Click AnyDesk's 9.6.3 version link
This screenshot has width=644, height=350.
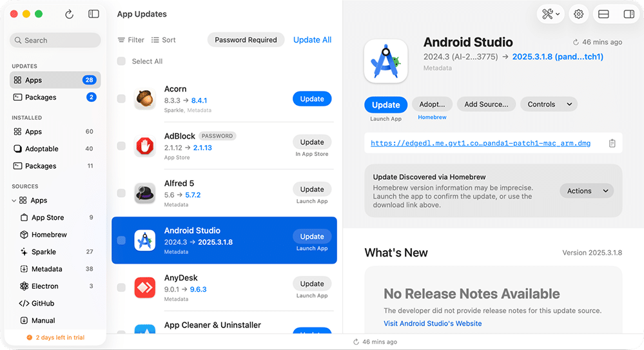pyautogui.click(x=199, y=289)
